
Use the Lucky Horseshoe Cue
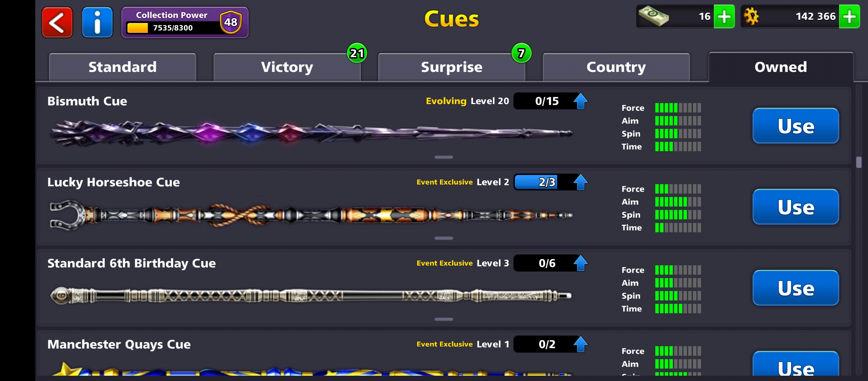[796, 207]
